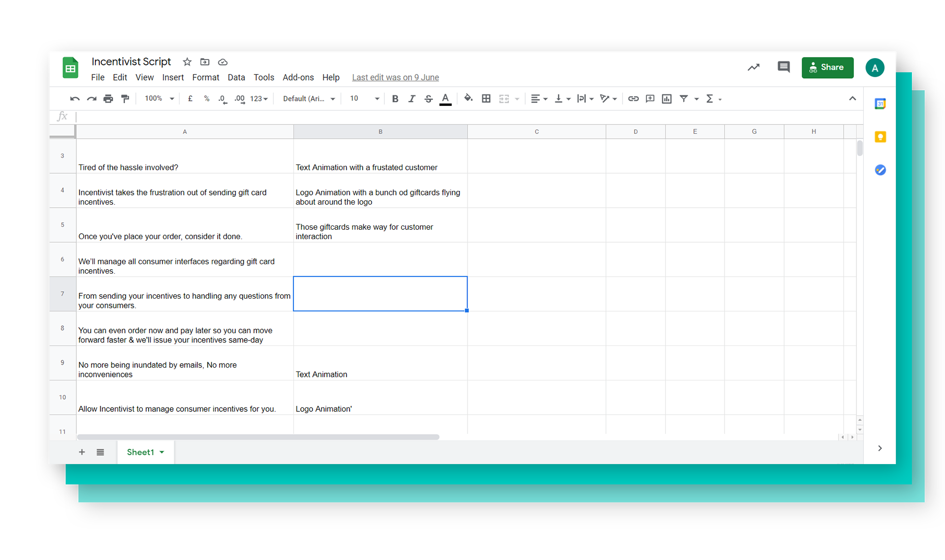Click the Move to folder icon
The height and width of the screenshot is (560, 945).
click(205, 62)
